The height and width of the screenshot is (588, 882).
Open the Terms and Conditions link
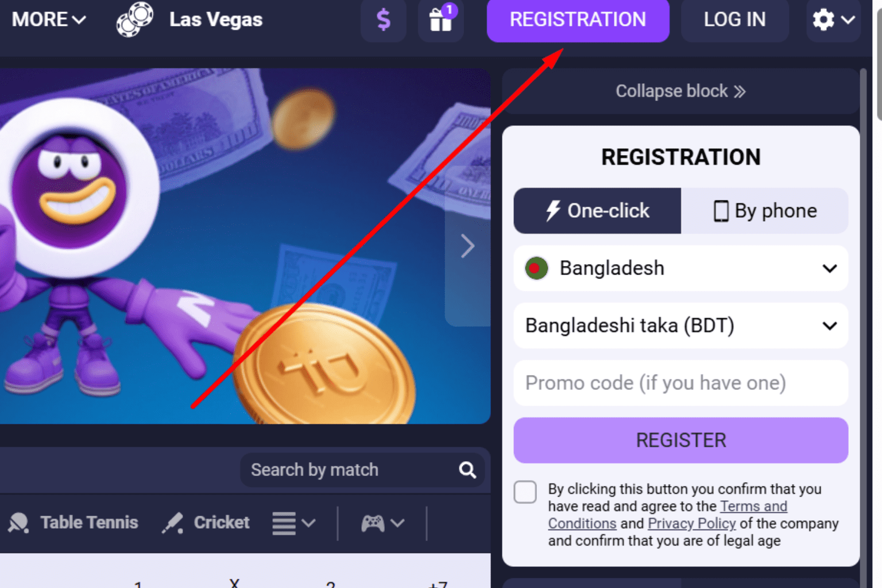tap(753, 506)
